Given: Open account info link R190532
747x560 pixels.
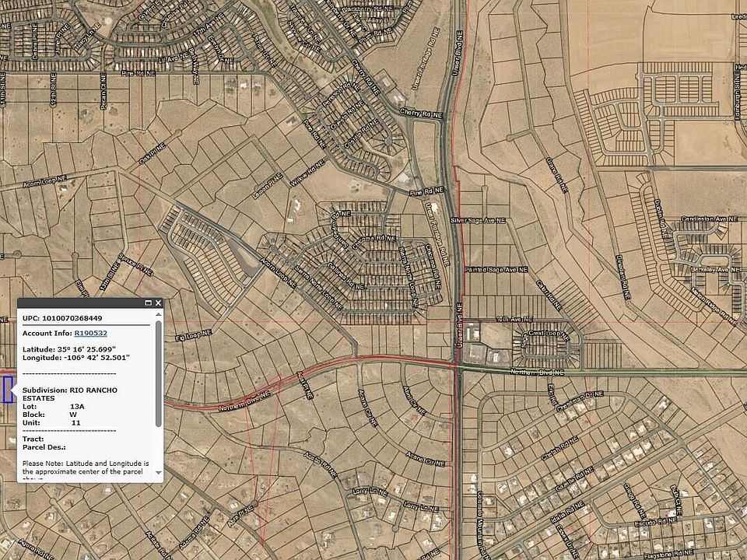Looking at the screenshot, I should click(90, 333).
